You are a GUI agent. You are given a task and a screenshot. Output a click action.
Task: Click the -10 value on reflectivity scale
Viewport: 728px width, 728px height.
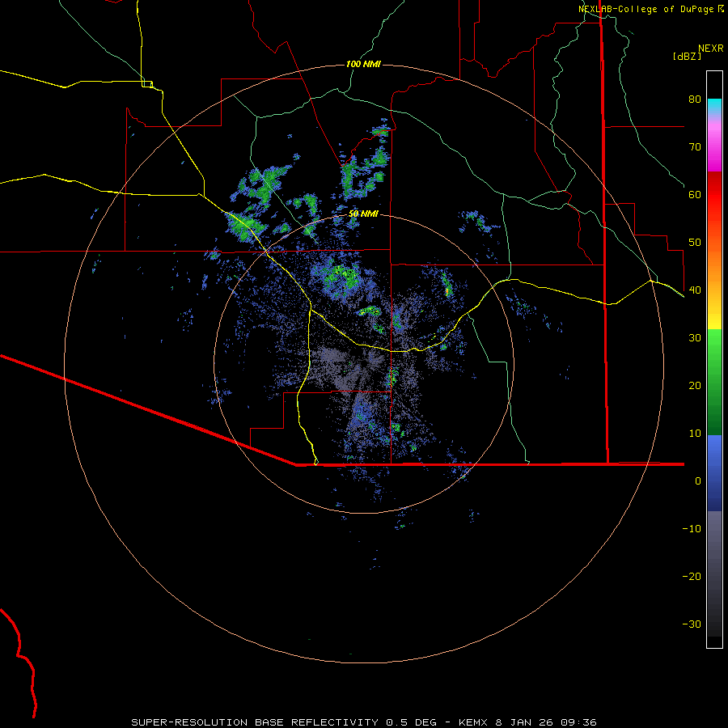pos(692,529)
